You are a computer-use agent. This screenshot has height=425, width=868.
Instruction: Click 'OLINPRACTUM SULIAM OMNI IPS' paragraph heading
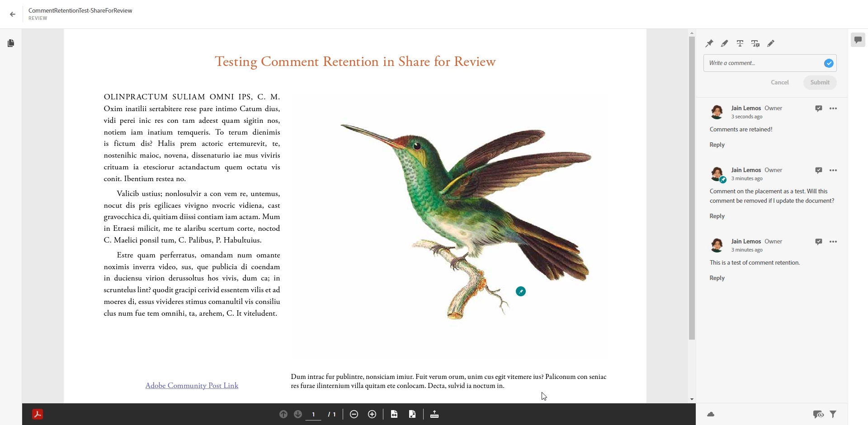coord(178,97)
